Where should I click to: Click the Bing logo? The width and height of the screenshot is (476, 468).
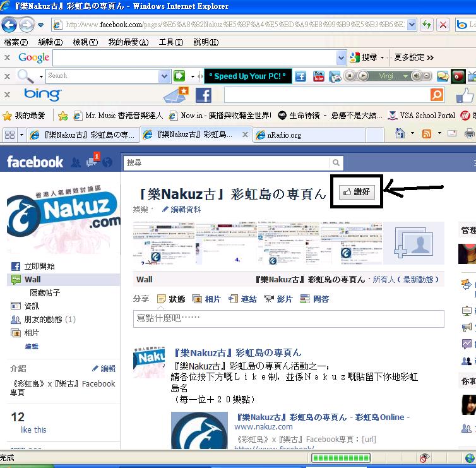42,95
